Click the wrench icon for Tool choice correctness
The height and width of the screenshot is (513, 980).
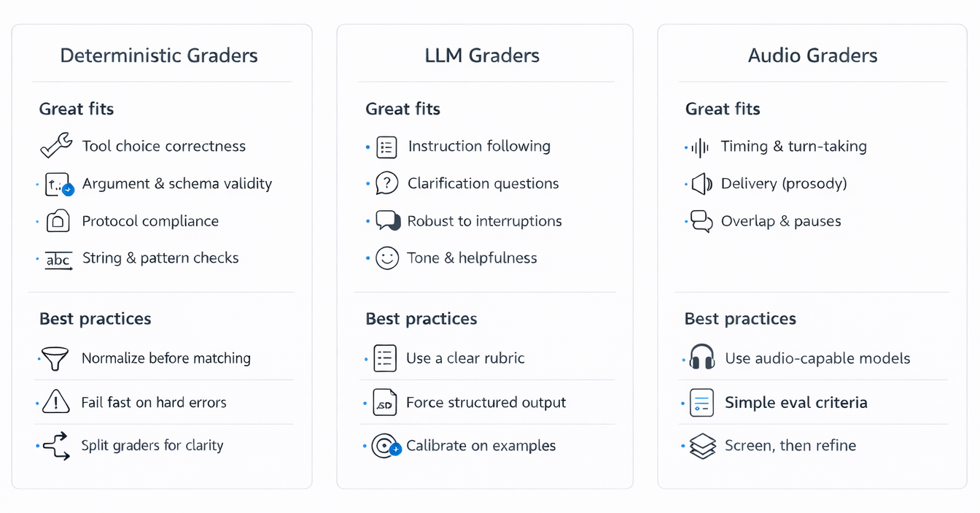coord(56,146)
